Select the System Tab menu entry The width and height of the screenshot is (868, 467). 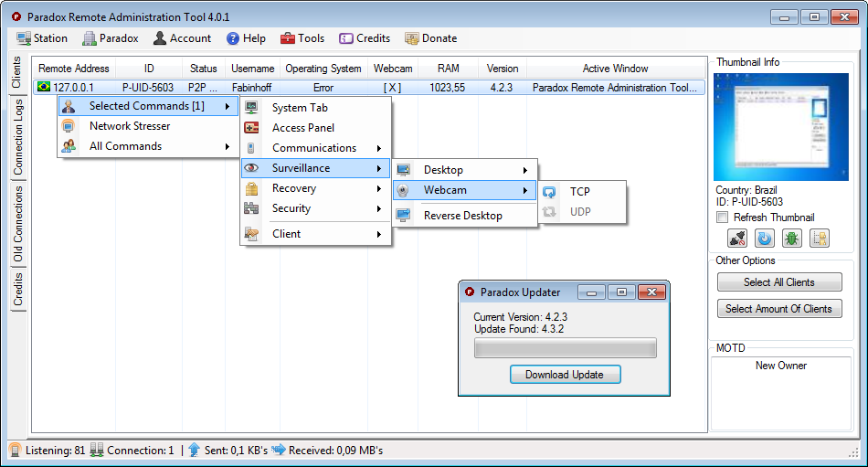(x=316, y=108)
